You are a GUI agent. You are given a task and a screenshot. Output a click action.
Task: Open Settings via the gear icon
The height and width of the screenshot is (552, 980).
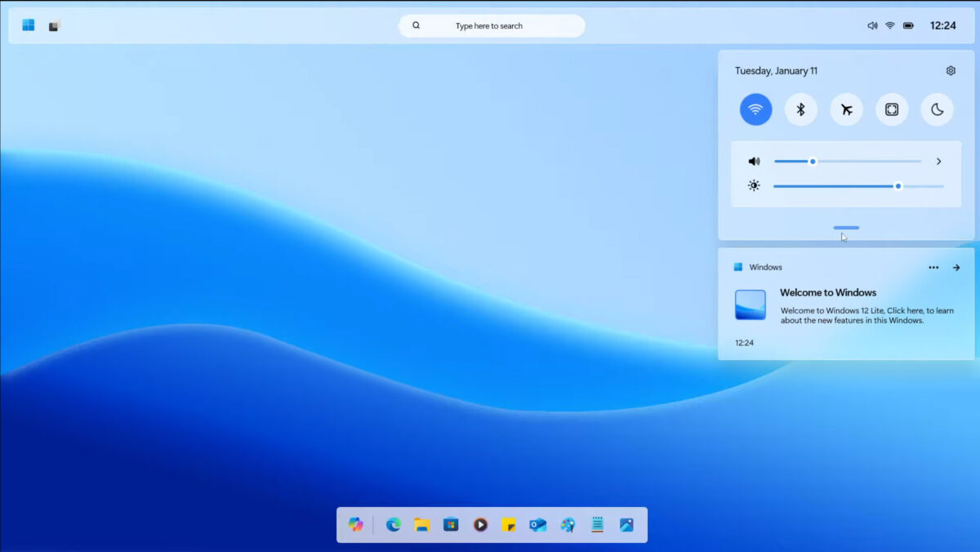tap(951, 70)
